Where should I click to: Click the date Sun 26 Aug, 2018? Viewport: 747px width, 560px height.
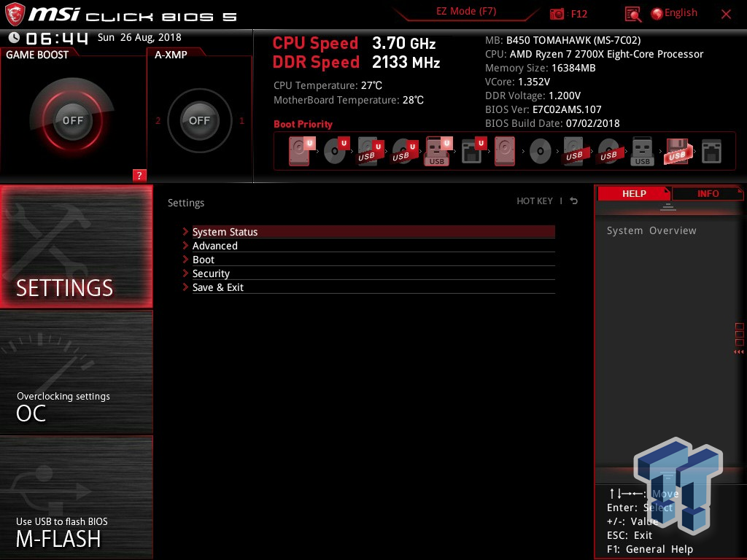pos(139,37)
